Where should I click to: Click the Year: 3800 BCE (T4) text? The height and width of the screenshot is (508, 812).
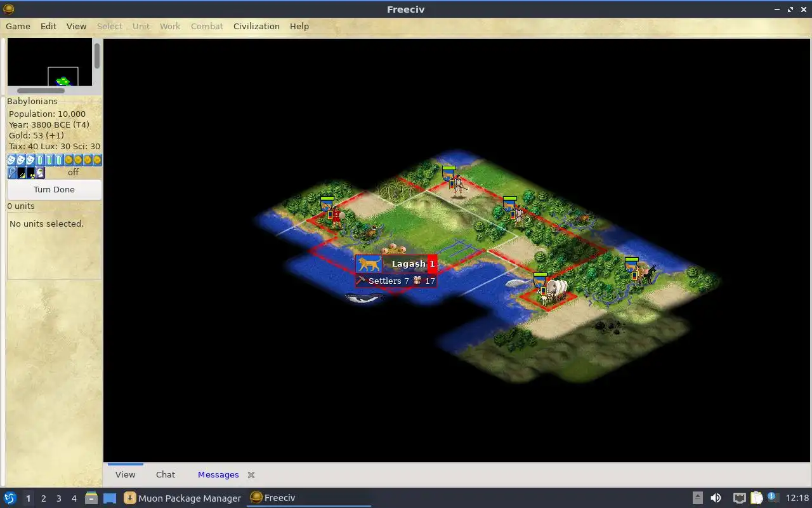[49, 124]
